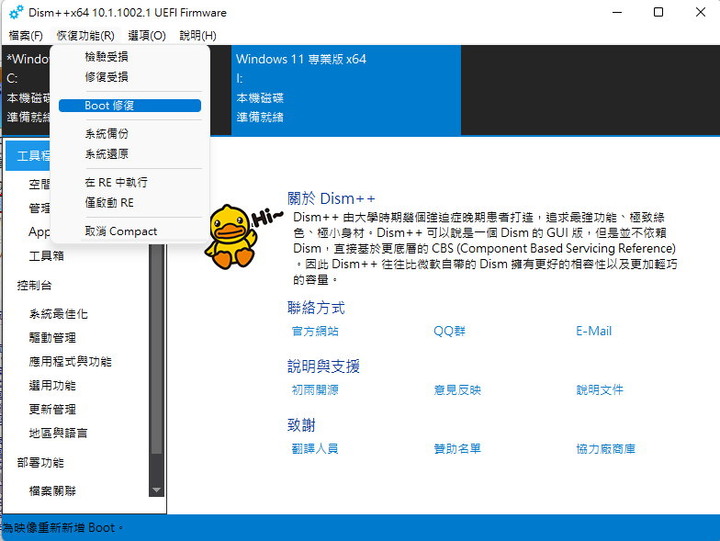
Task: Click the 說明與支援 heading
Action: [323, 366]
